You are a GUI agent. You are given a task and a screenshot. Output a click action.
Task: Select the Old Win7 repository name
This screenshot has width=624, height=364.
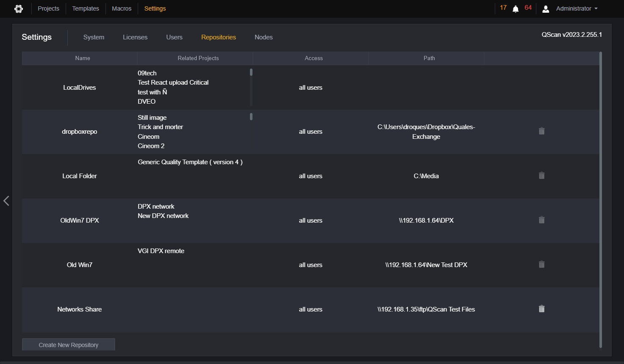[80, 265]
